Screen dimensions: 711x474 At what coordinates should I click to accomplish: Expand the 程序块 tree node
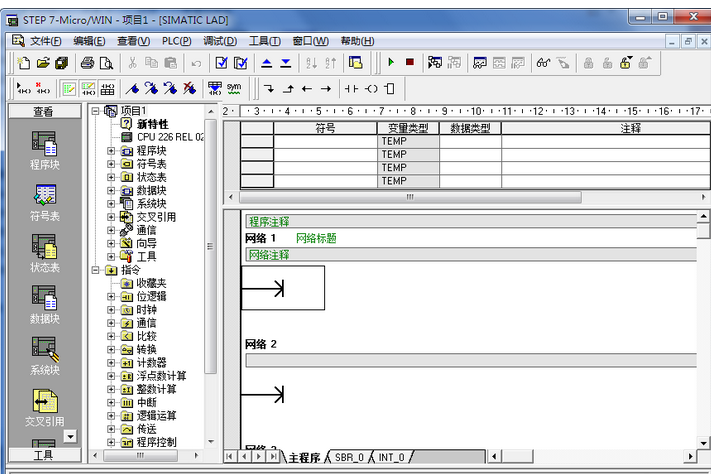(x=111, y=151)
